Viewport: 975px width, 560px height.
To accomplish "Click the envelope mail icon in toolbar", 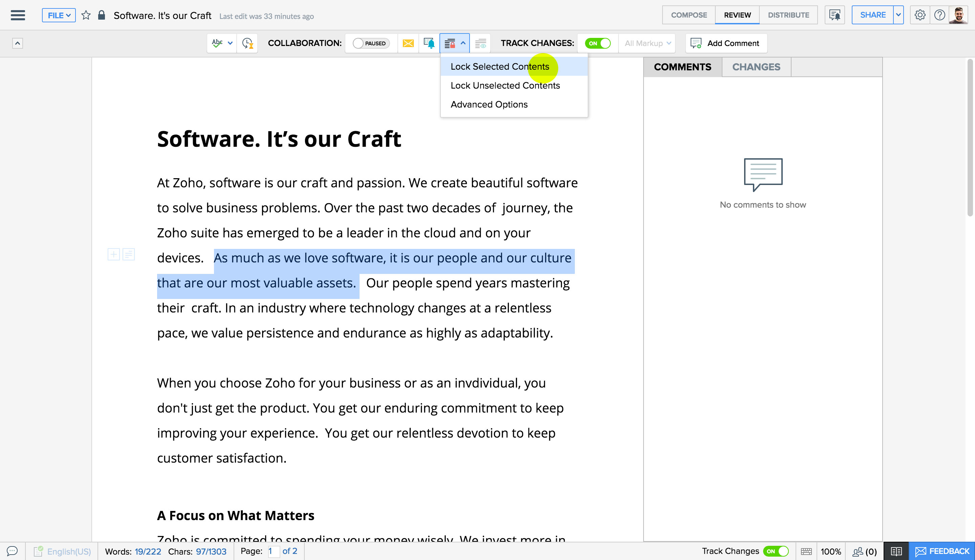I will pos(408,43).
